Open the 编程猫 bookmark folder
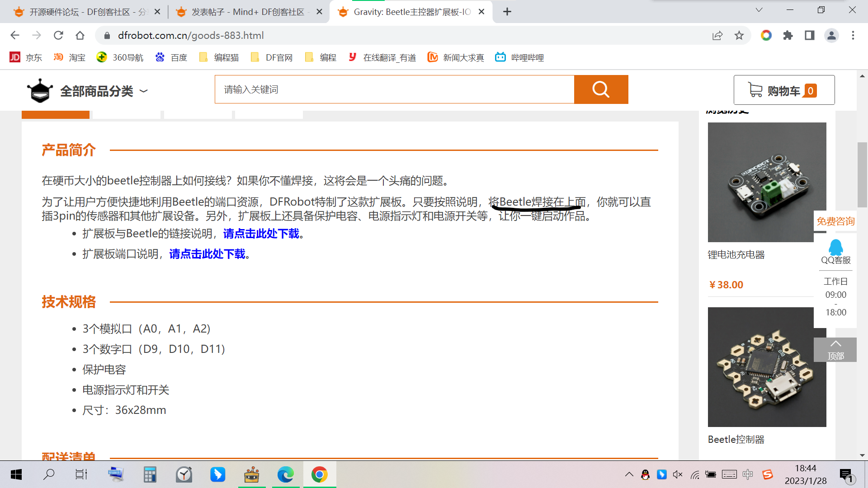Image resolution: width=868 pixels, height=488 pixels. point(219,57)
